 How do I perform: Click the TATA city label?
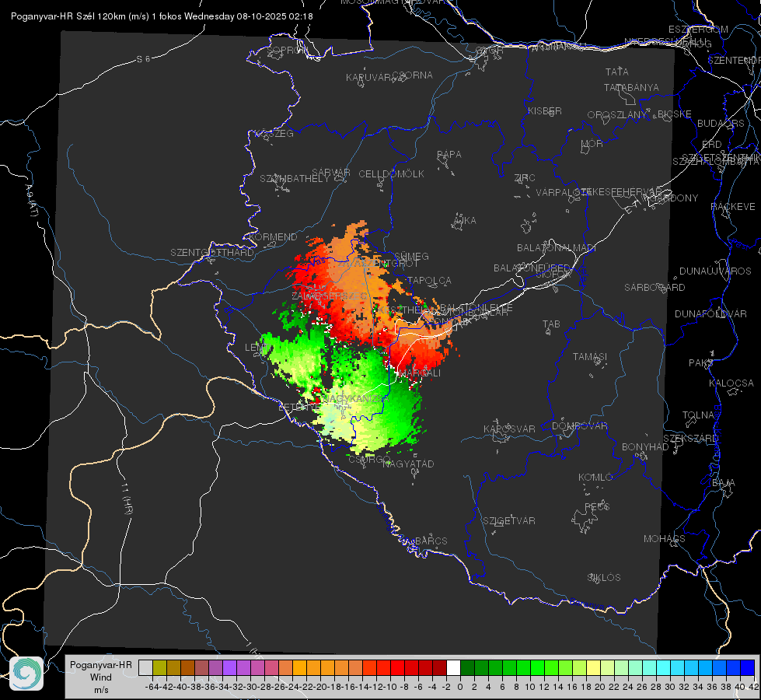pyautogui.click(x=617, y=72)
